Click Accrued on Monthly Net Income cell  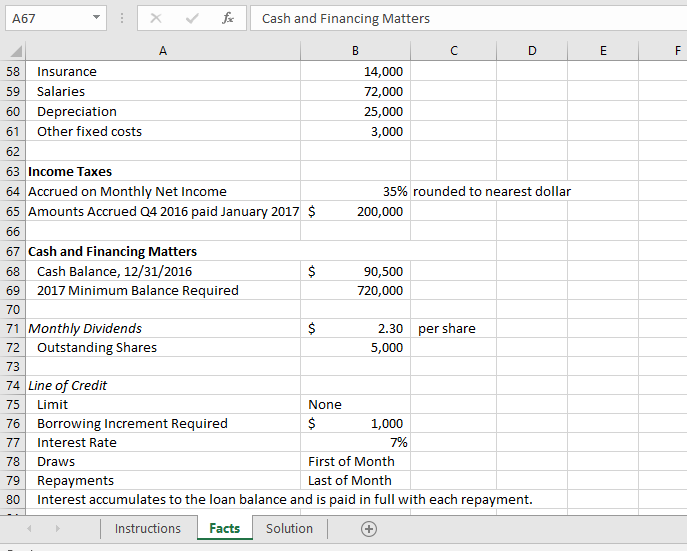[x=163, y=191]
